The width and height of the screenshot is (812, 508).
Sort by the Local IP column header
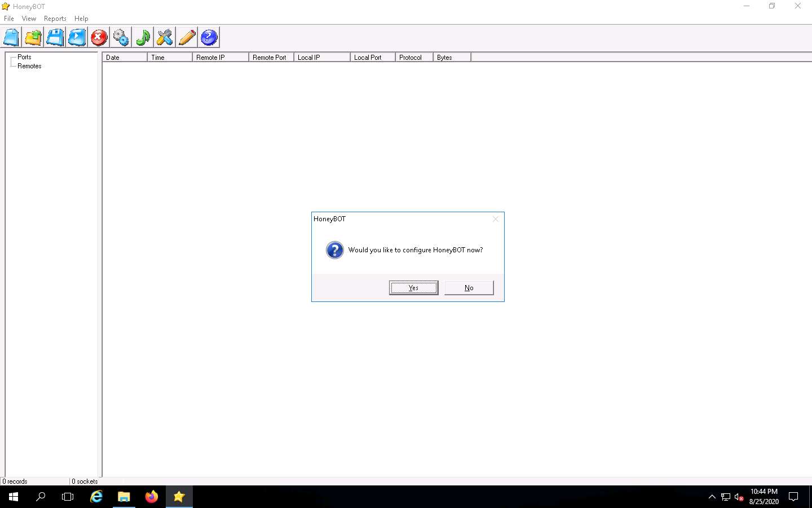[x=322, y=58]
